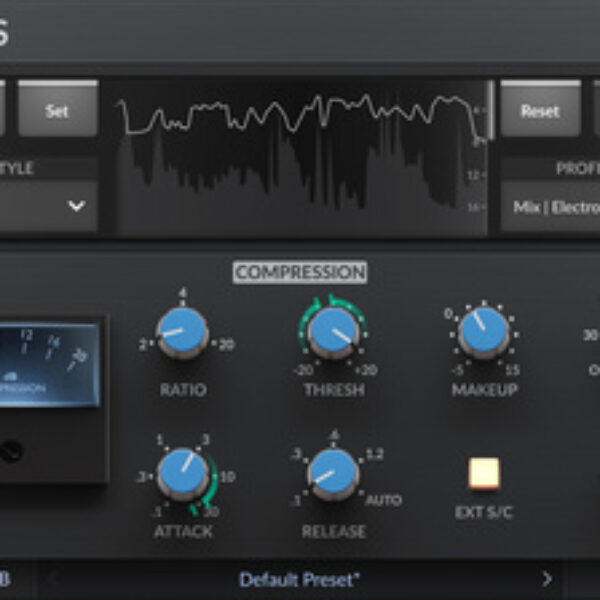Click the Attack knob
This screenshot has height=600, width=600.
[183, 474]
